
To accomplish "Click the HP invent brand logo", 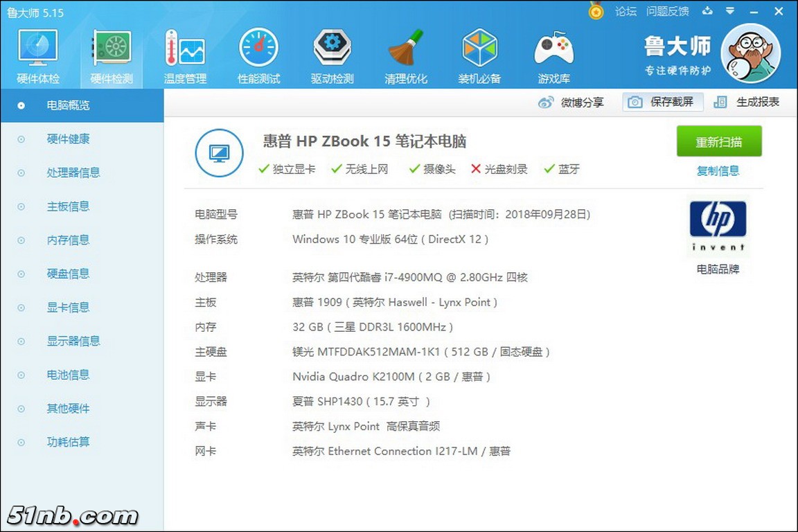I will (718, 225).
